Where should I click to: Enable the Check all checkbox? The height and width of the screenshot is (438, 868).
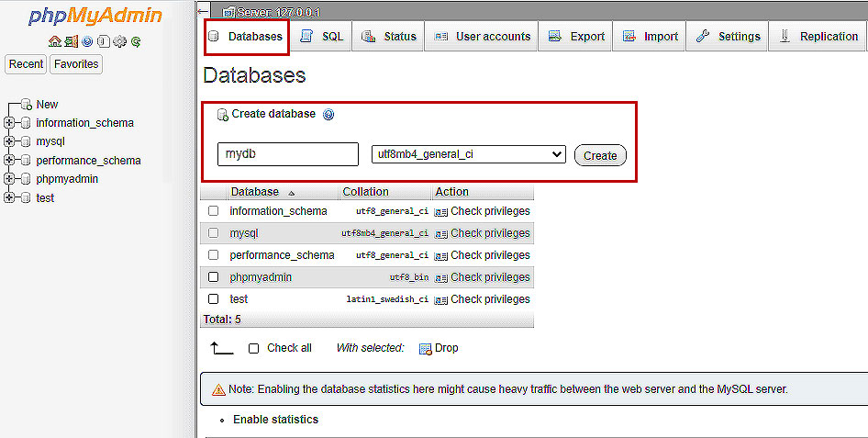tap(253, 348)
